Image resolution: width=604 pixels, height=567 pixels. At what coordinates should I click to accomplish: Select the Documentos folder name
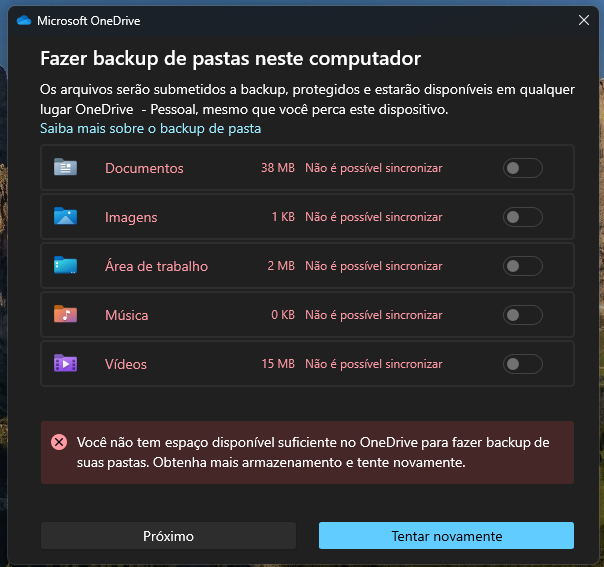tap(144, 168)
